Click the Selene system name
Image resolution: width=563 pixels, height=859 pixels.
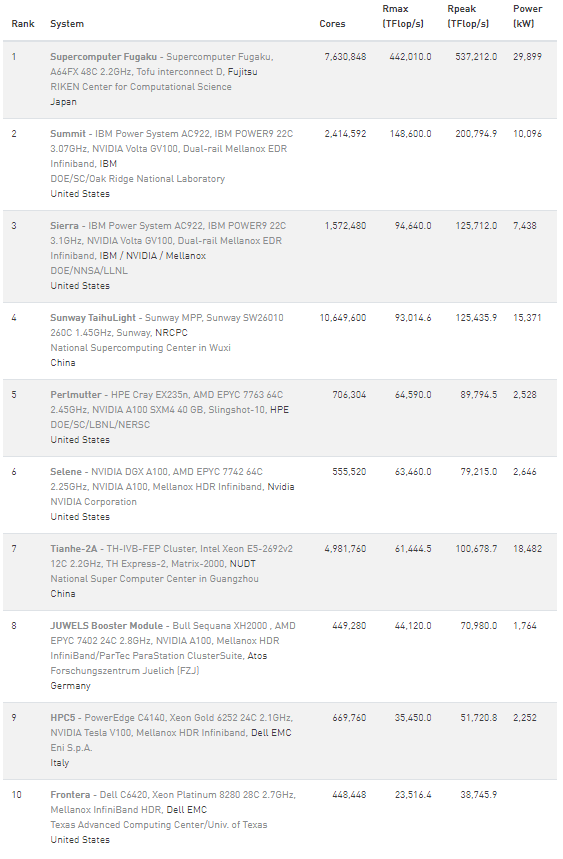(x=66, y=472)
